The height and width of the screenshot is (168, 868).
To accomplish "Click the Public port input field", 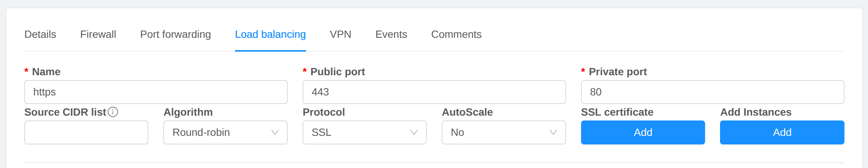I will click(434, 92).
